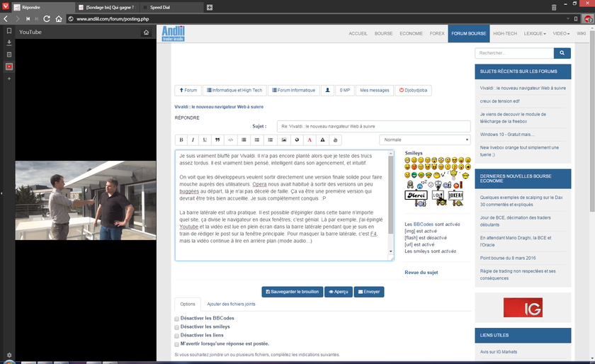Open the downloads panel in sidebar
The image size is (595, 364).
point(8,43)
